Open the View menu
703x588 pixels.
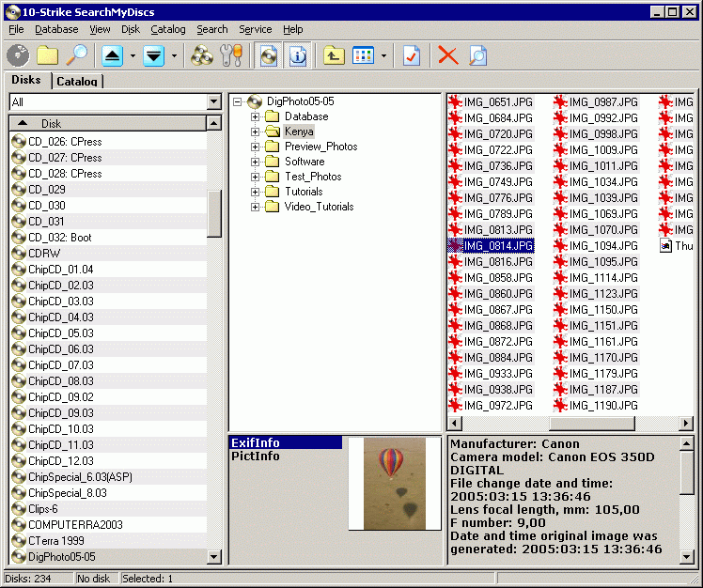100,29
